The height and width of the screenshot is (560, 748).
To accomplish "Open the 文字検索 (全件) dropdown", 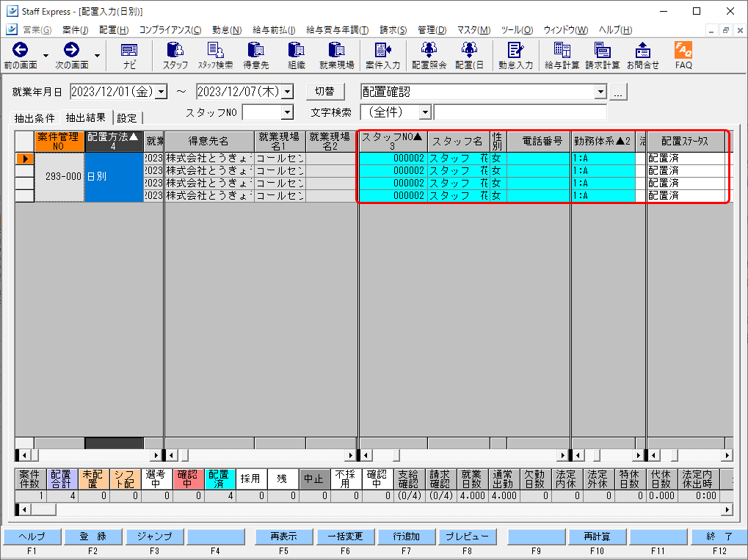I will (425, 112).
